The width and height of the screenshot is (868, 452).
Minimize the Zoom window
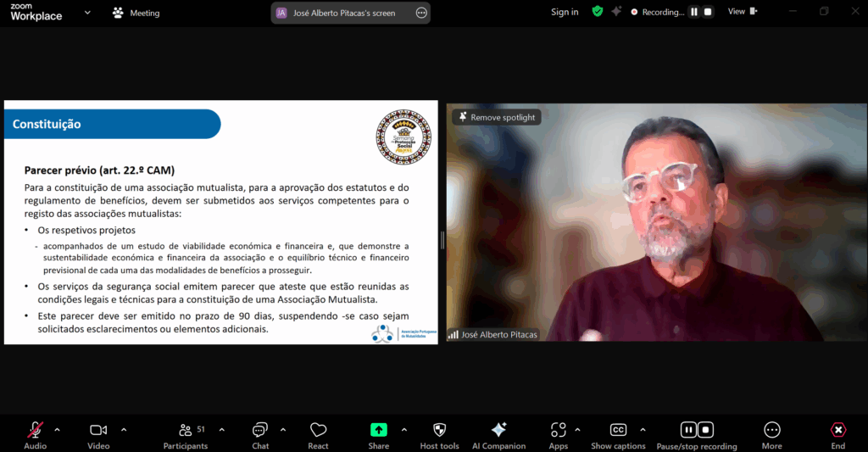pos(793,11)
